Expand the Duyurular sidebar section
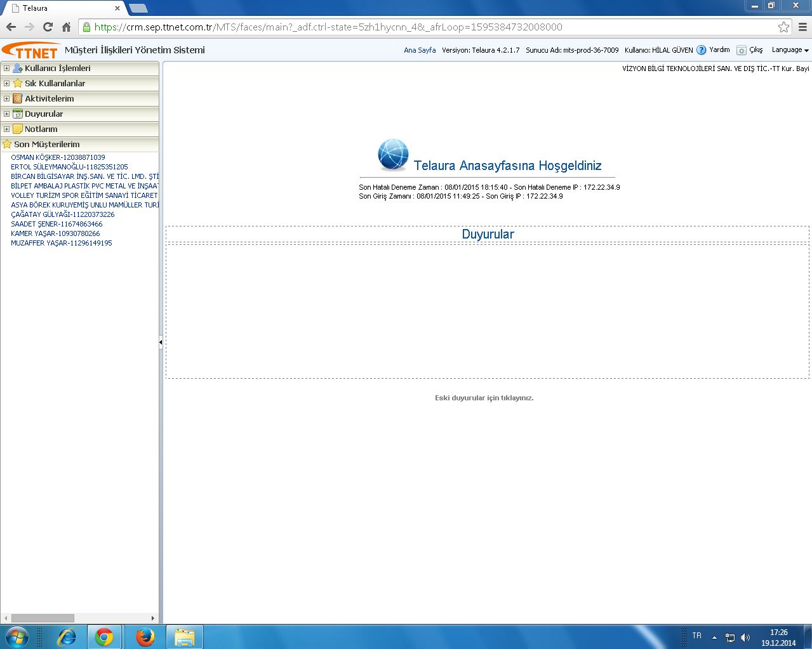Screen dimensions: 812x649 6,114
